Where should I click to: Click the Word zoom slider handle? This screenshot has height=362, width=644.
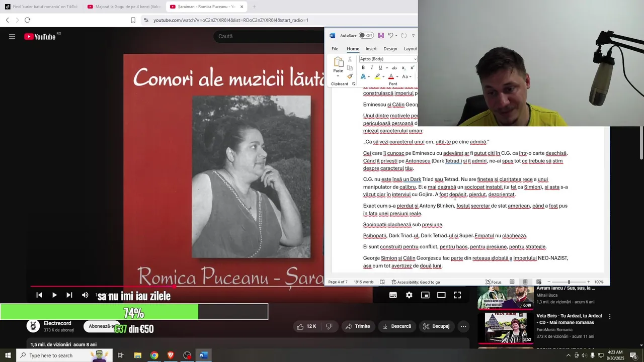click(569, 282)
